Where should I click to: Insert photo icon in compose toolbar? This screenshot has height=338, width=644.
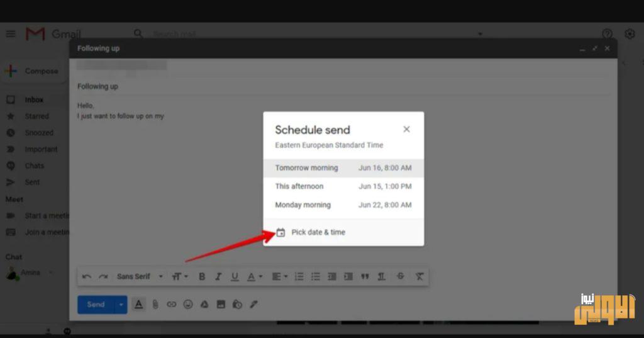[x=221, y=304]
